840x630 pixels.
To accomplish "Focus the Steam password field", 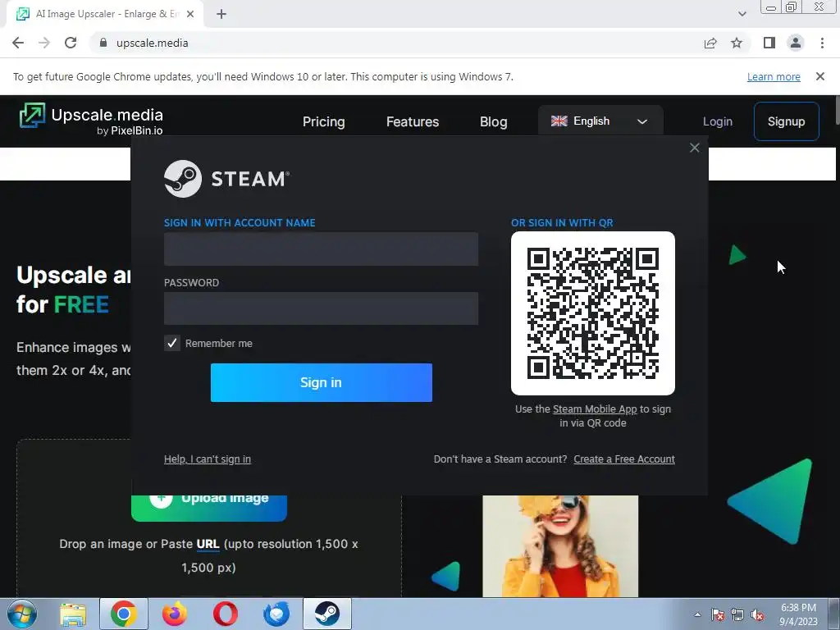I will tap(321, 308).
